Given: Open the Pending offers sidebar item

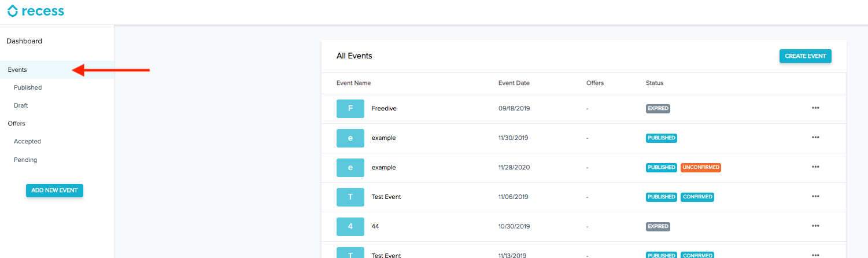Looking at the screenshot, I should [25, 160].
